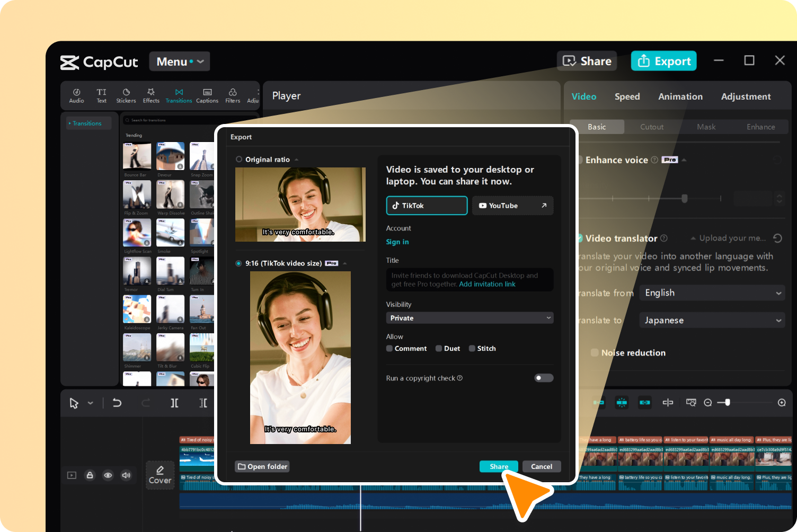Toggle the Run a copyright check switch
This screenshot has height=532, width=797.
point(544,378)
